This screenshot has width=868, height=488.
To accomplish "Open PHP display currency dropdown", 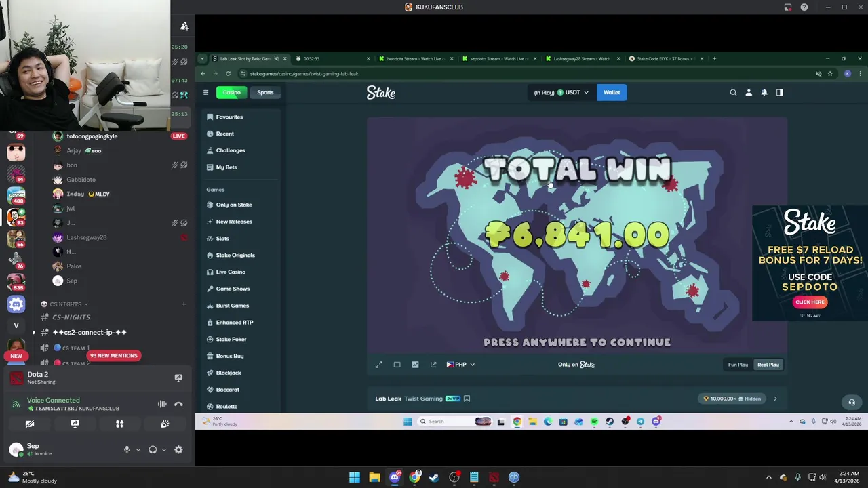I will coord(460,365).
